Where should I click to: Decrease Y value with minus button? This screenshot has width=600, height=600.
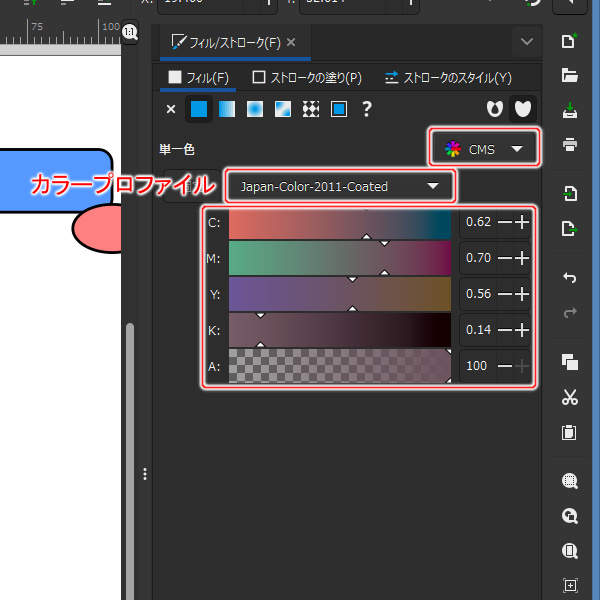point(505,294)
